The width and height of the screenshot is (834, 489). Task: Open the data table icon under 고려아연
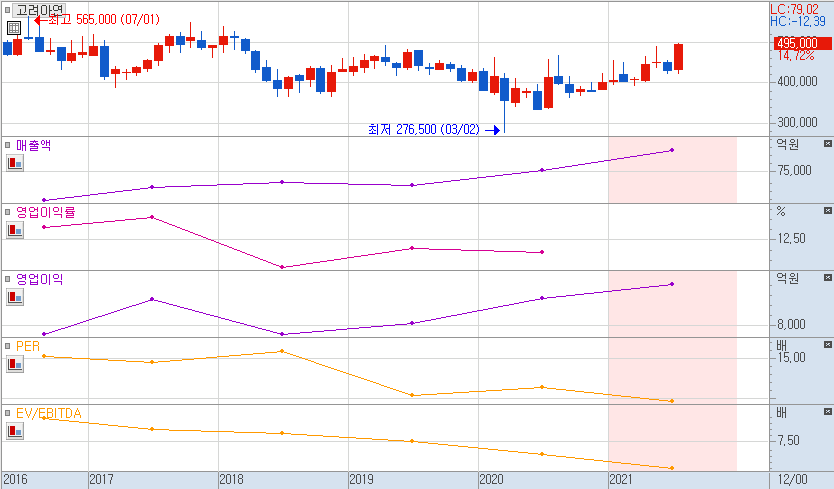[14, 28]
